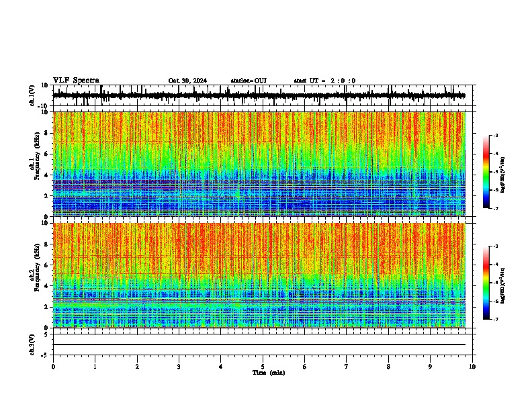Click the "8" kHz tick on ch.1 spectrogram axis

coord(46,133)
